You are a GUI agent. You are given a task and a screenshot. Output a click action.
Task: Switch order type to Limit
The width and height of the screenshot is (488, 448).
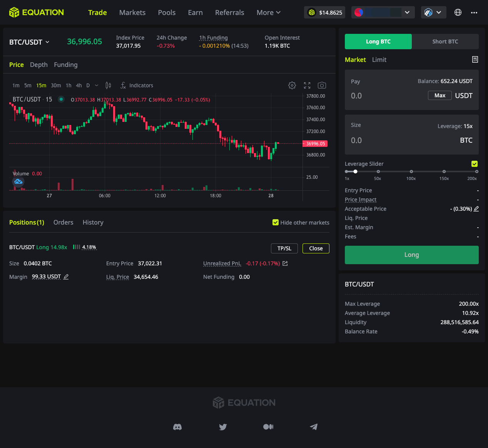[x=379, y=60]
